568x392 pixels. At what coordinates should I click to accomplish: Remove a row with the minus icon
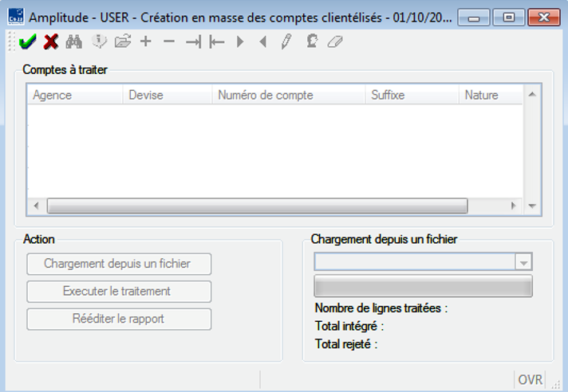click(168, 42)
